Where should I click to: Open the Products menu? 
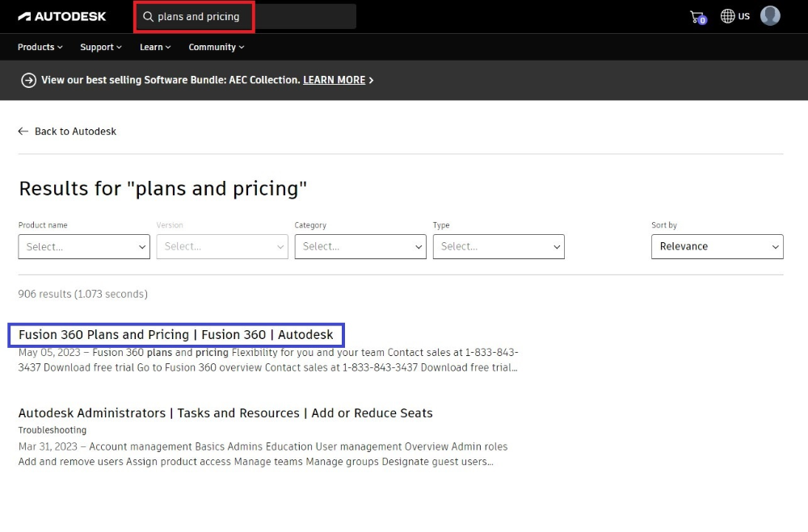(40, 47)
